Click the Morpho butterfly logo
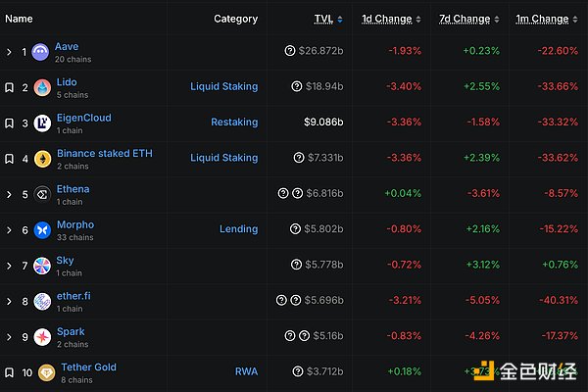Viewport: 588px width, 392px height. [x=40, y=229]
